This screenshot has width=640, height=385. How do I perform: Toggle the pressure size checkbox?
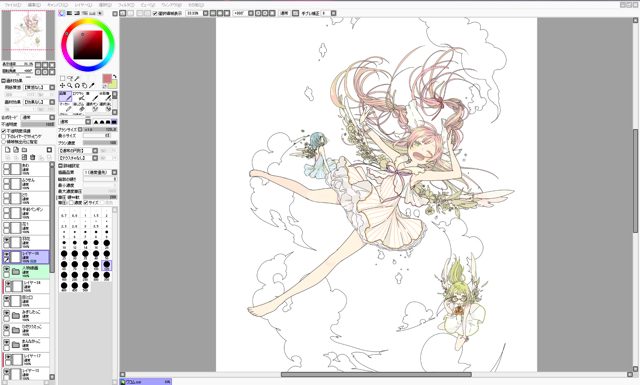click(x=86, y=203)
